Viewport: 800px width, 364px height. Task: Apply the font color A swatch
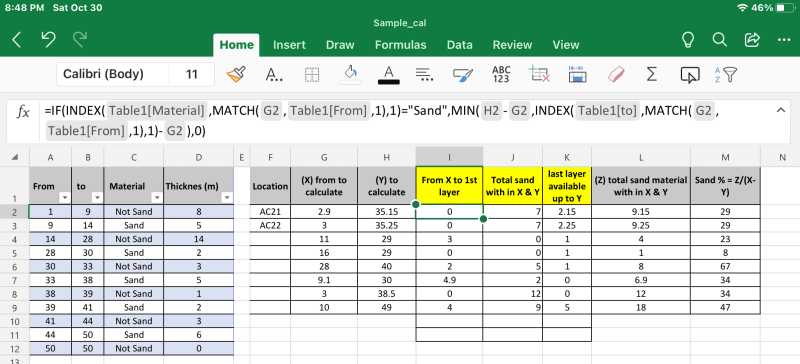pyautogui.click(x=389, y=75)
